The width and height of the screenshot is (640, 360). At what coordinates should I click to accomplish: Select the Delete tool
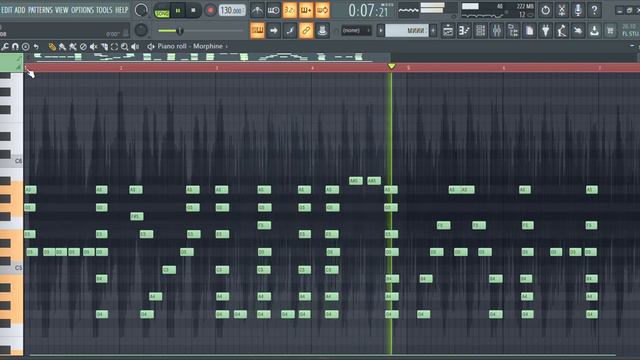pos(83,47)
